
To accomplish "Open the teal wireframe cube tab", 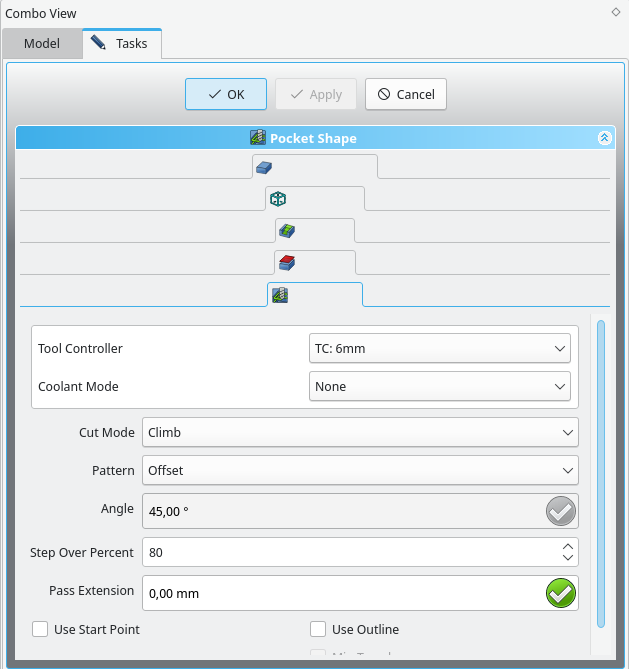I will point(278,199).
